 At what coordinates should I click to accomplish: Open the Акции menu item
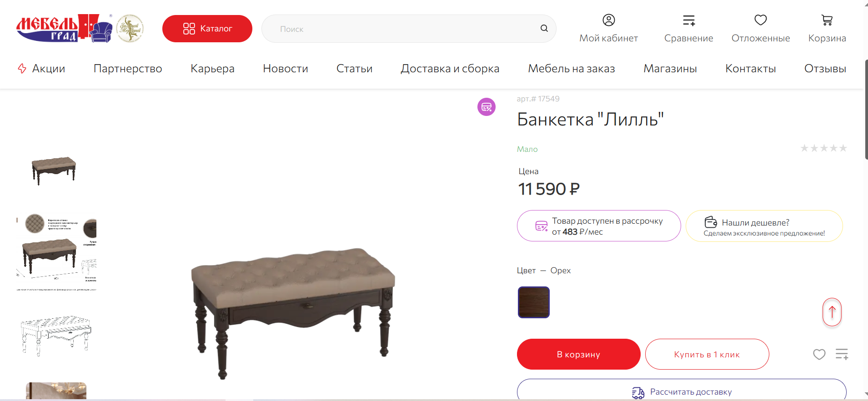tap(41, 69)
